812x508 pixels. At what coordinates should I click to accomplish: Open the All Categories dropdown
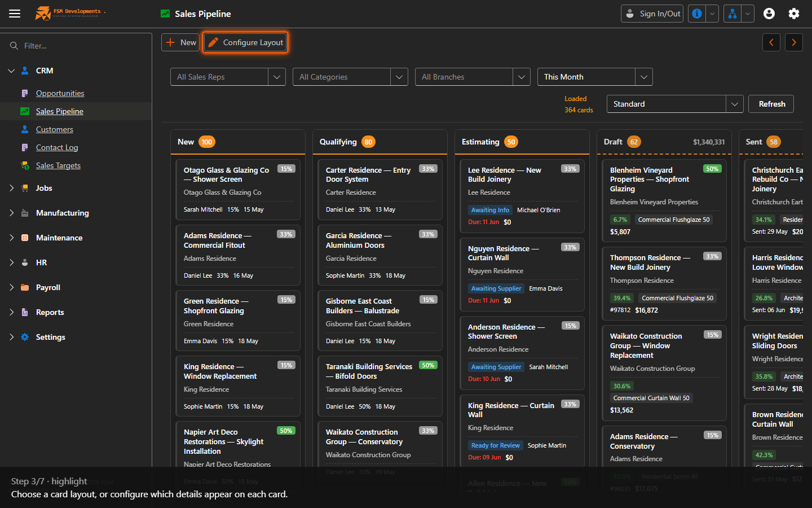tap(350, 77)
